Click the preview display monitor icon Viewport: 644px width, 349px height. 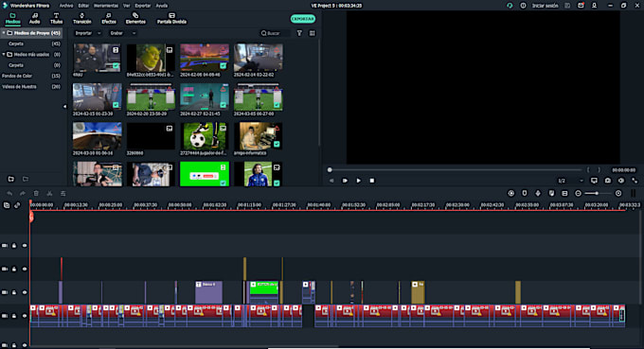click(x=594, y=181)
